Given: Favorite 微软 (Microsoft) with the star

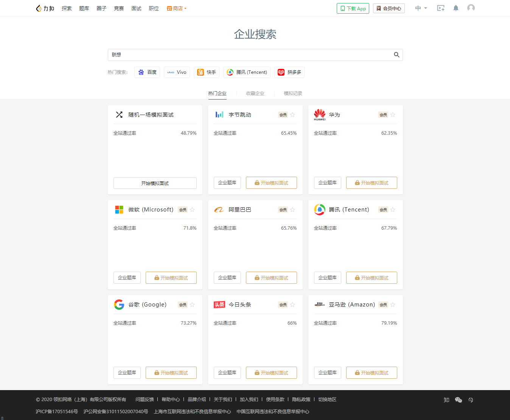Looking at the screenshot, I should [192, 210].
